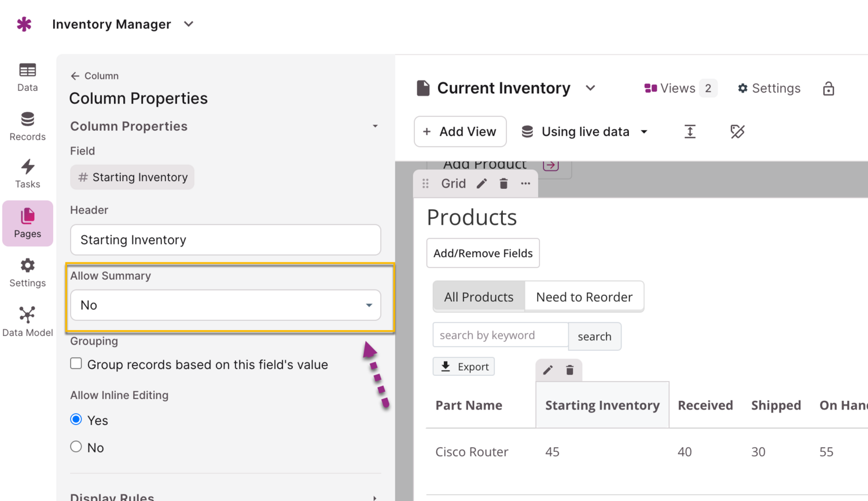Delete the Grid view using trash icon
Screen dimensions: 868x501
click(x=503, y=184)
